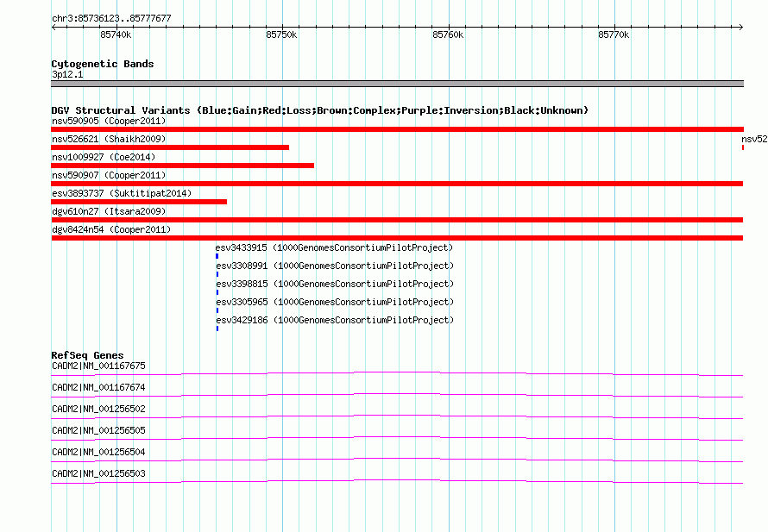Click the nsv590907 (Cooper2011) label
The height and width of the screenshot is (532, 768).
(x=109, y=175)
